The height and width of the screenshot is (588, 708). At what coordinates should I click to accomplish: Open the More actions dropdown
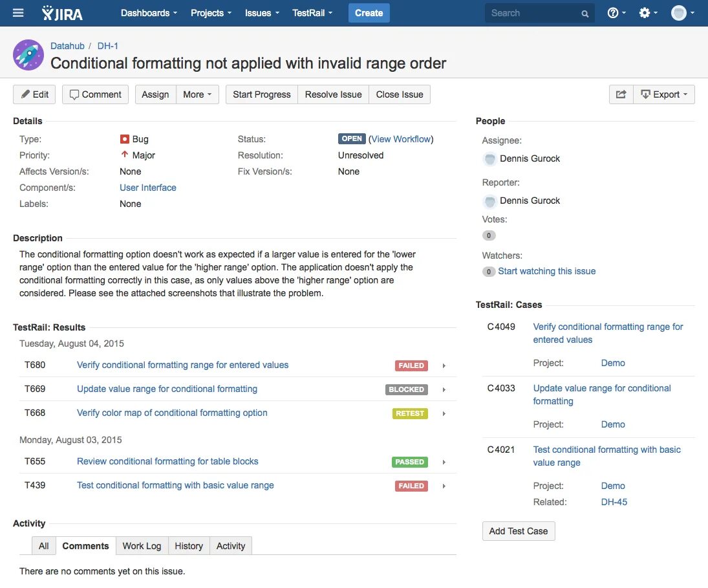click(x=197, y=94)
